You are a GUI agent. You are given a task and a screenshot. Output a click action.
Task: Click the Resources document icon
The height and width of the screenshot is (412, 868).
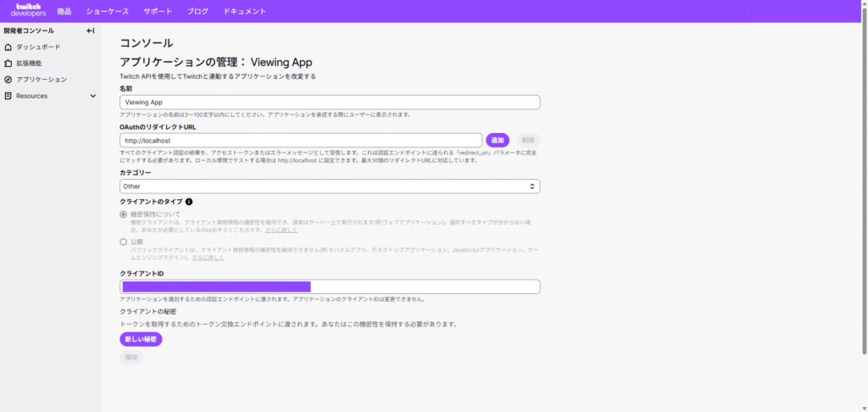pyautogui.click(x=8, y=96)
